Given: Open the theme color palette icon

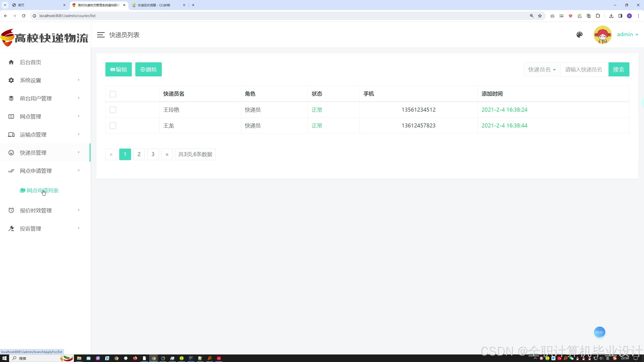Looking at the screenshot, I should tap(579, 35).
